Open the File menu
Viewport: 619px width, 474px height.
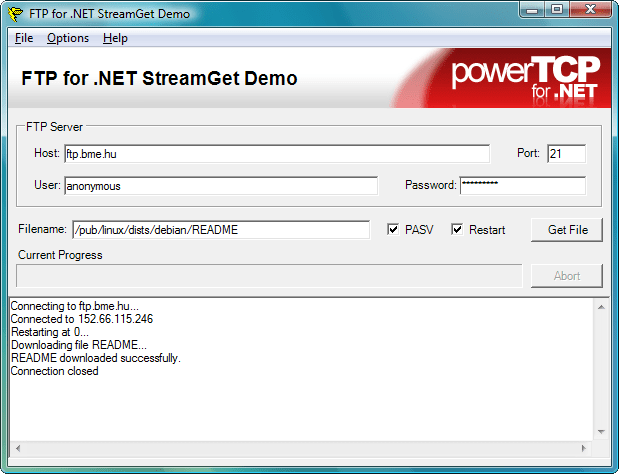tap(24, 38)
